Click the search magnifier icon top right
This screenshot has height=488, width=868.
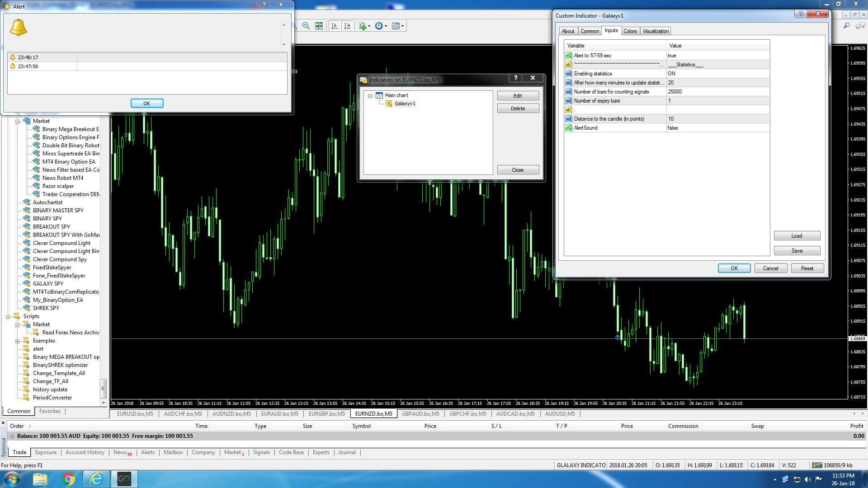point(846,26)
